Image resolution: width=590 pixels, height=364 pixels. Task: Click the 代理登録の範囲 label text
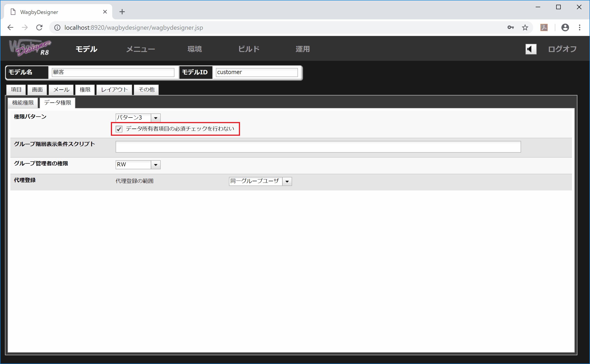(135, 181)
